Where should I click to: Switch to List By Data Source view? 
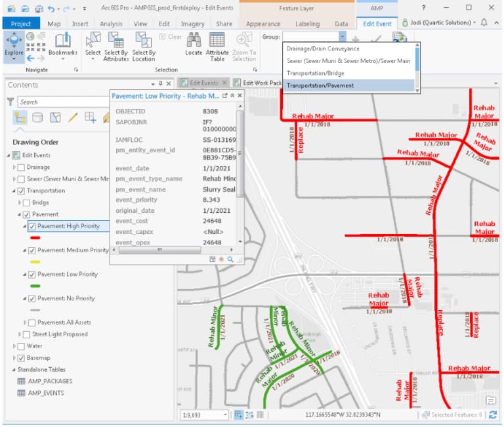click(x=38, y=118)
